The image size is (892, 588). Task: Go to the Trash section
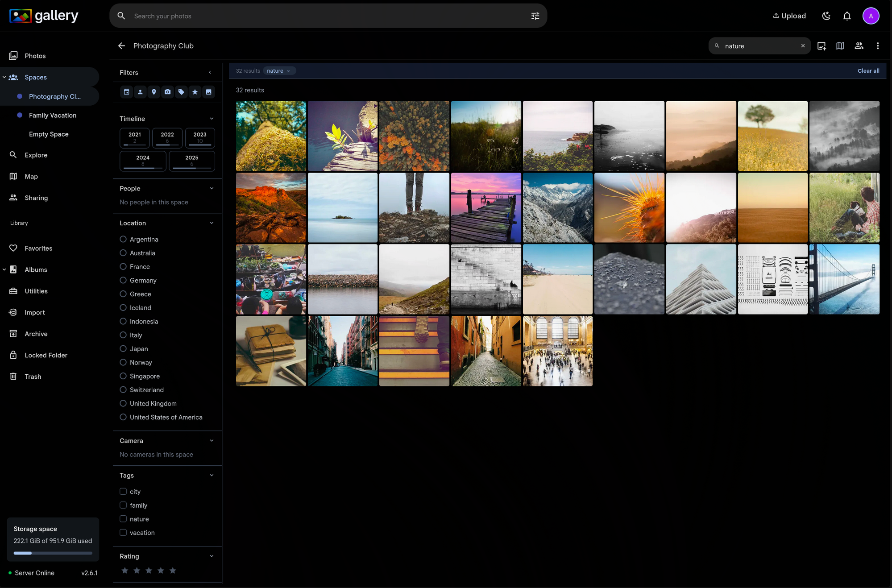[32, 376]
